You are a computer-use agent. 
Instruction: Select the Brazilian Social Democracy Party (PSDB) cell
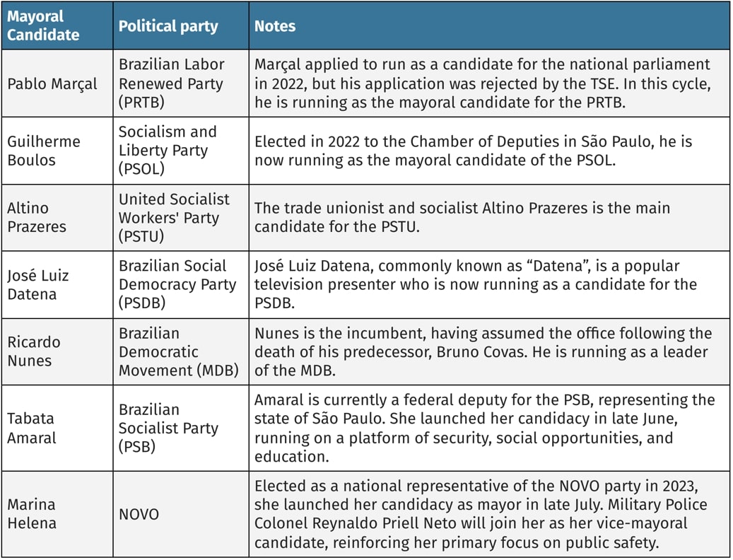click(181, 285)
